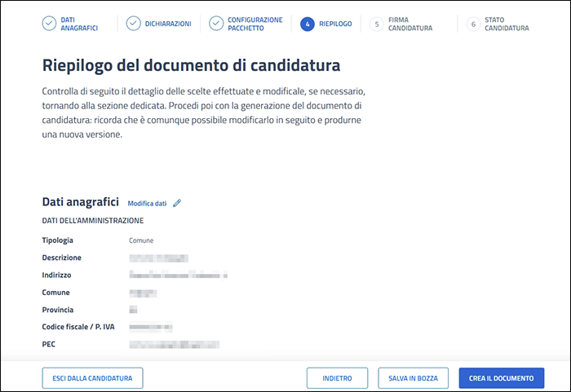Viewport: 571px width, 392px height.
Task: Click the number 5 circle for Firma Candidatura
Action: [x=376, y=24]
